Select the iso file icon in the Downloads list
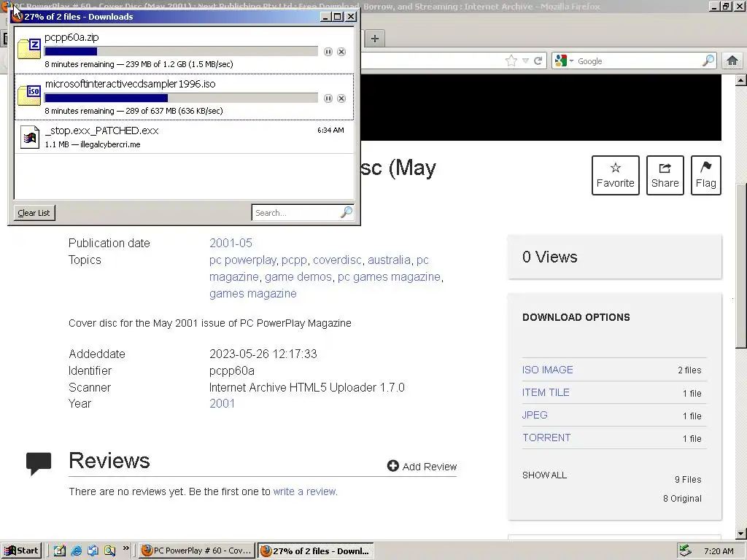The width and height of the screenshot is (747, 560). point(29,96)
